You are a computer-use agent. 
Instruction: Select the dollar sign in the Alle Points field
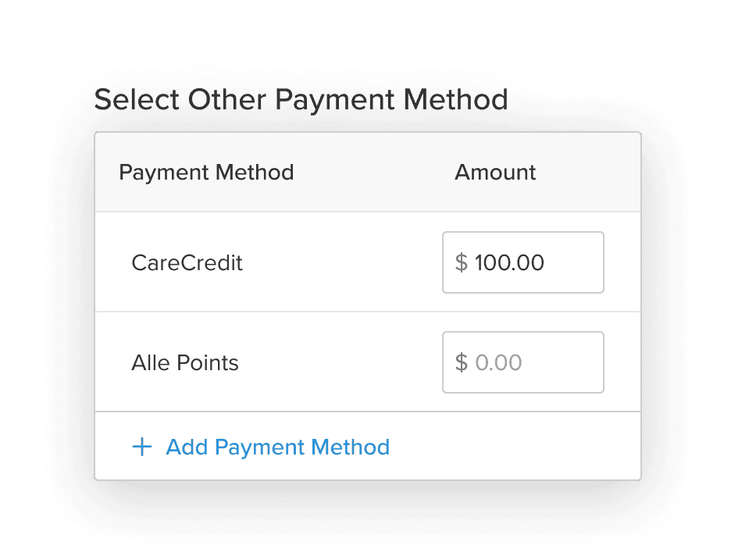coord(462,362)
